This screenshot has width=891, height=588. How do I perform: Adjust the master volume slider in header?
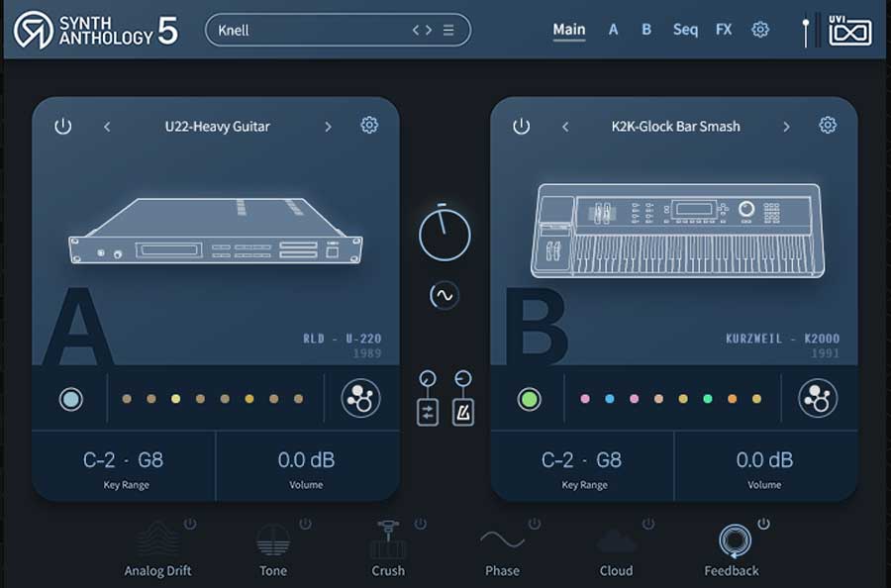(806, 32)
